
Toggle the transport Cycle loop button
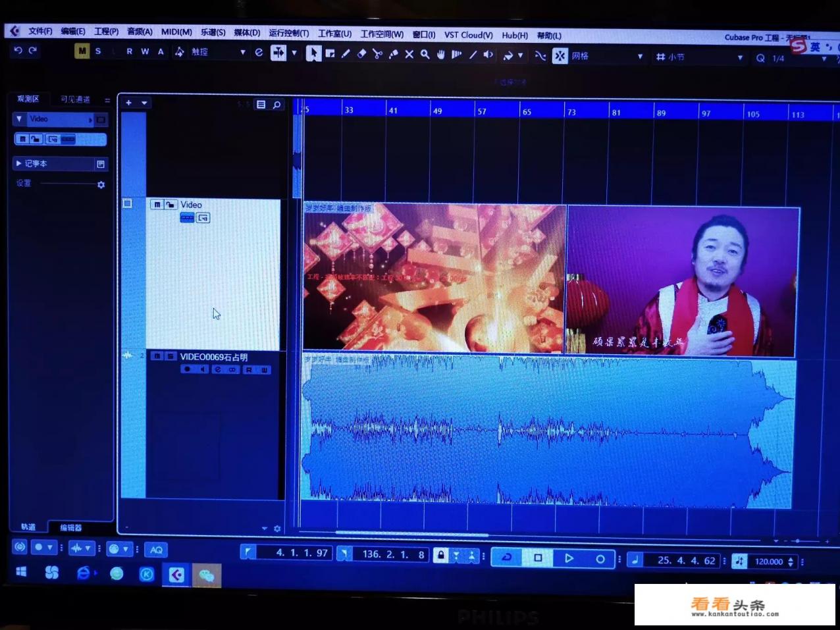[x=507, y=558]
